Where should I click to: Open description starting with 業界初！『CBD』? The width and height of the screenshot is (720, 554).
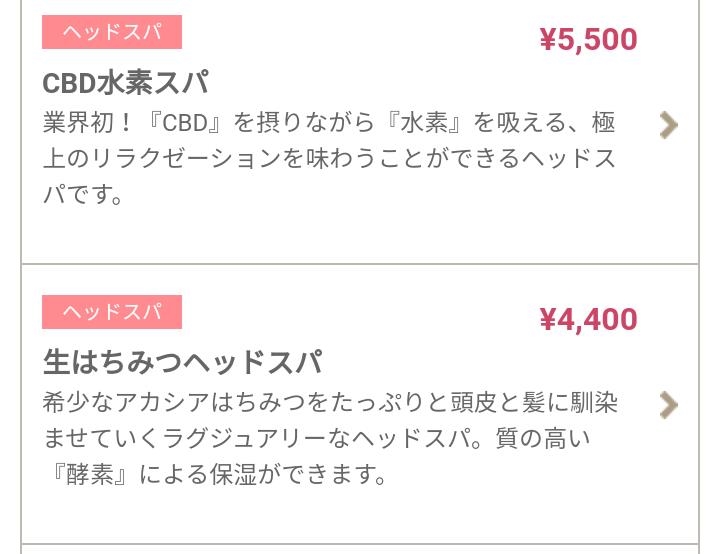tap(329, 158)
